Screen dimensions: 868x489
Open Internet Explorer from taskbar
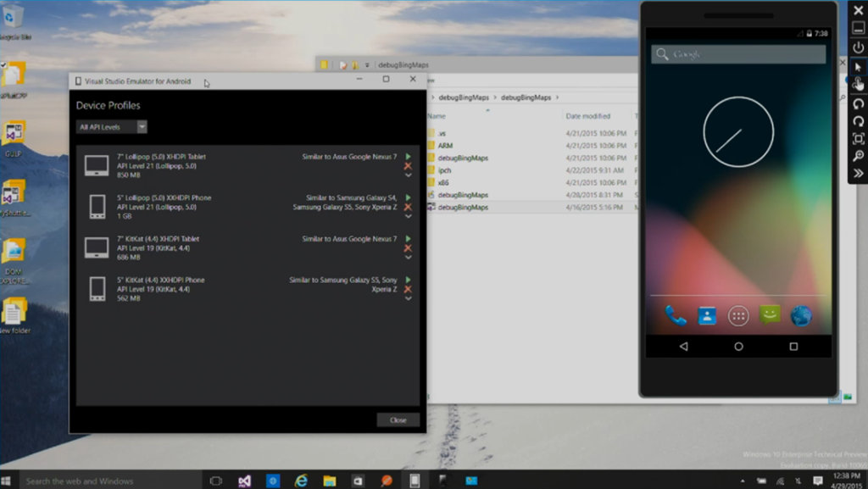tap(301, 481)
